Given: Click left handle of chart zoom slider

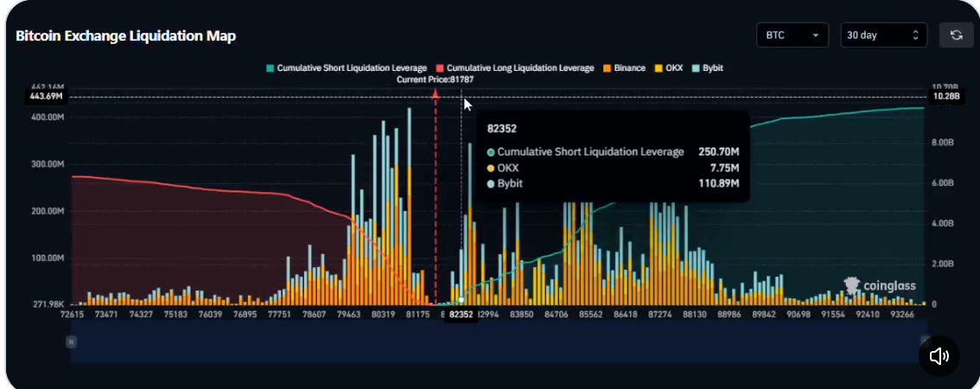Looking at the screenshot, I should (71, 341).
